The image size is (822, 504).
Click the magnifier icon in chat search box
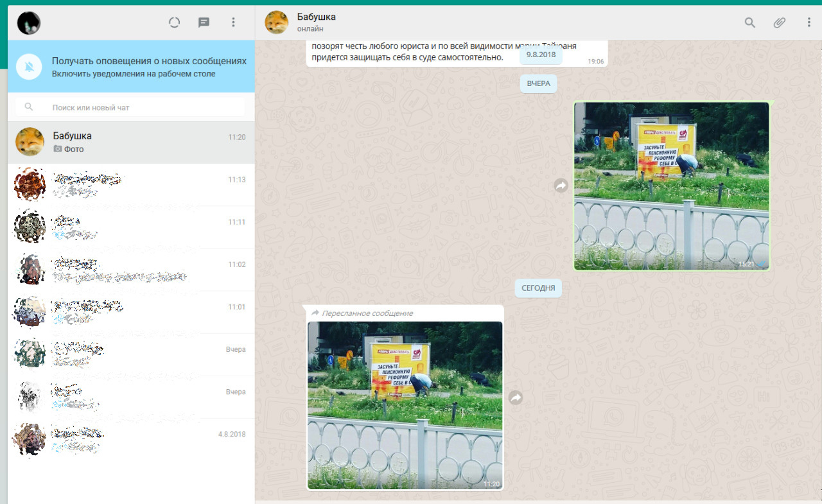coord(29,107)
